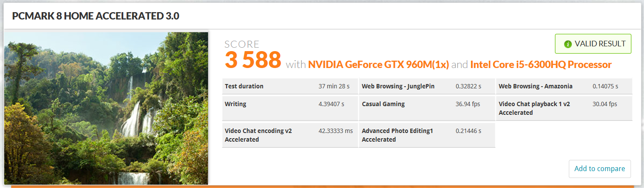Click Video Chat encoding v2 Accelerated label
This screenshot has height=188, width=644.
tap(257, 135)
